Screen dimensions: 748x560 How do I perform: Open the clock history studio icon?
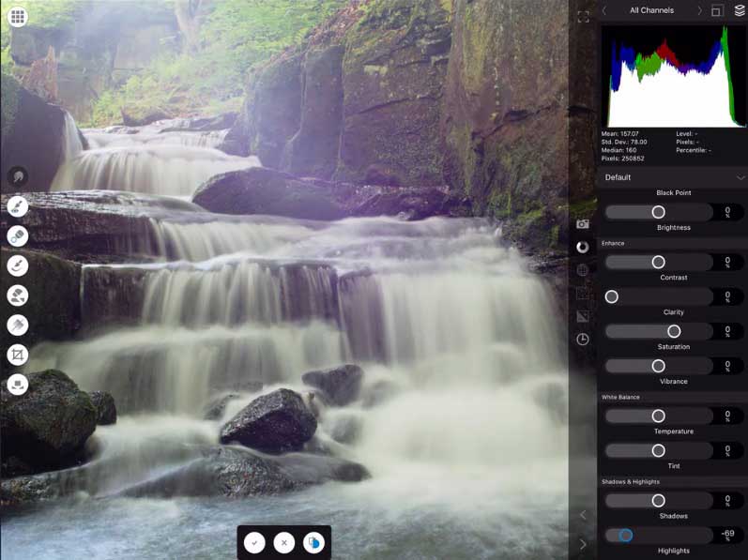point(583,340)
